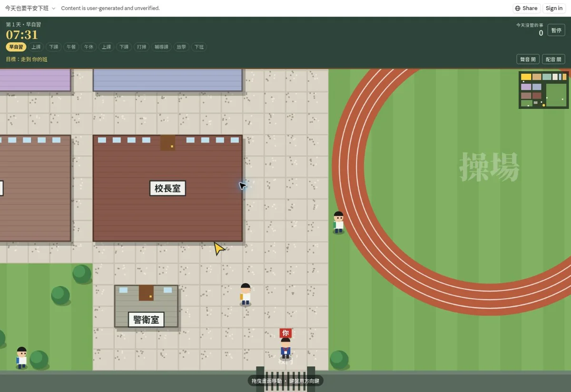Click the 今天沒管的事 counter label
This screenshot has height=392, width=571.
(x=530, y=25)
